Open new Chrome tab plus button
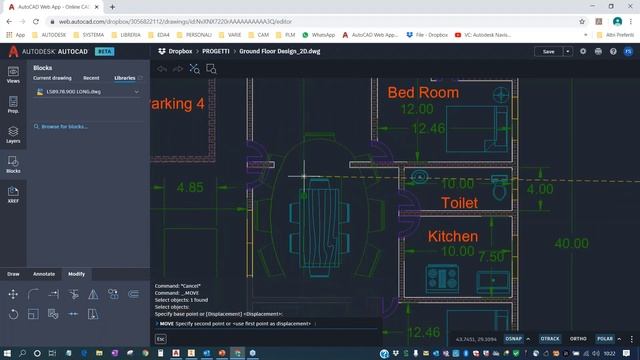Viewport: 640px width, 360px height. pyautogui.click(x=112, y=7)
